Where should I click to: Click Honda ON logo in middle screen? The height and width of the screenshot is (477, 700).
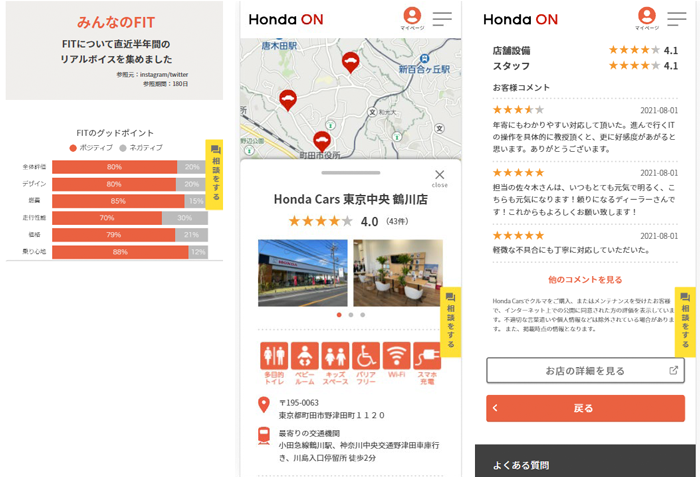286,20
